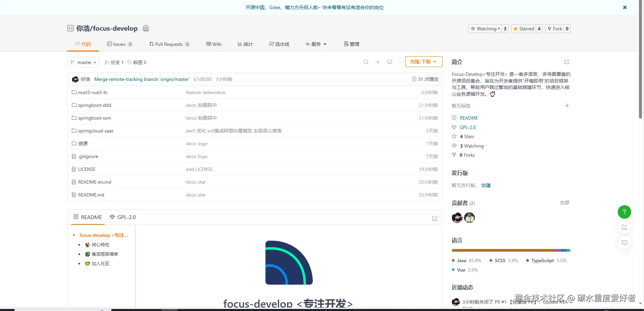This screenshot has width=644, height=311.
Task: Add a project label with the plus icon
Action: (x=567, y=105)
